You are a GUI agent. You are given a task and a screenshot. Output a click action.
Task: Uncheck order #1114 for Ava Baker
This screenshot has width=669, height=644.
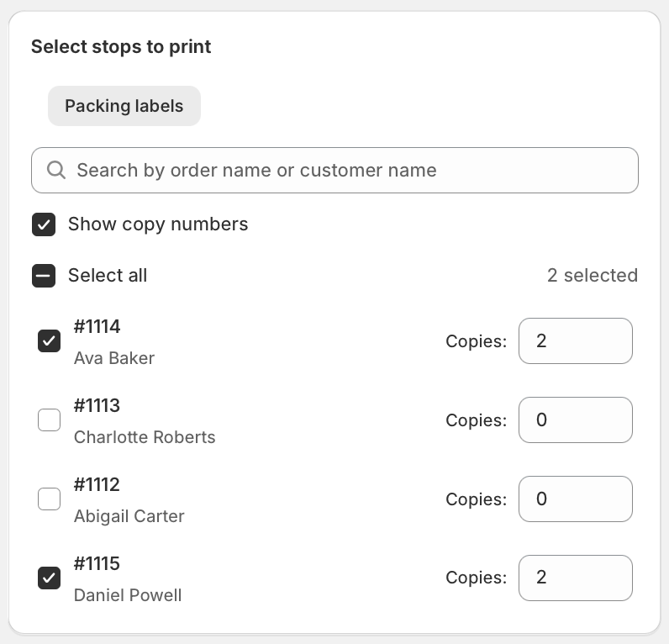click(50, 340)
